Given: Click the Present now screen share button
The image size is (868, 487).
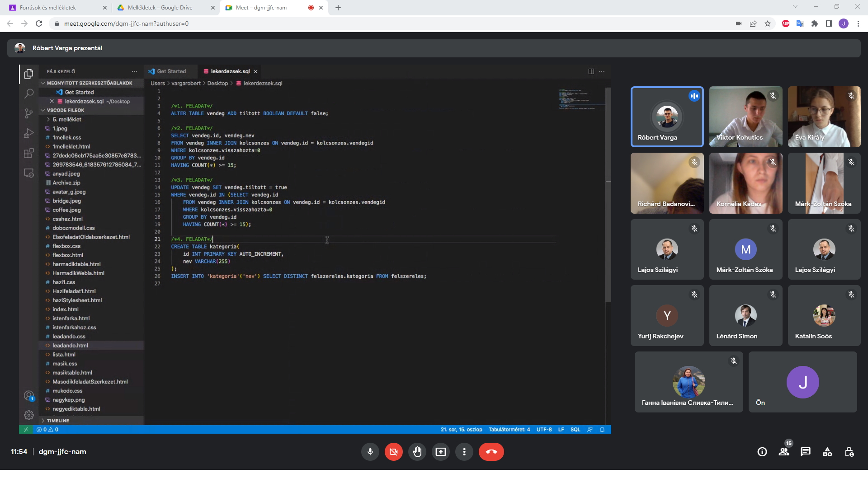Looking at the screenshot, I should click(x=441, y=452).
